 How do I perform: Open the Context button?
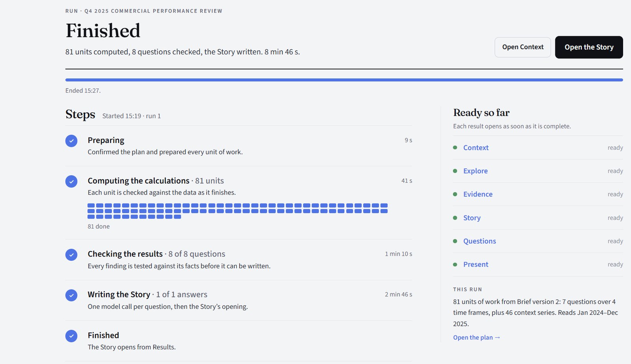point(523,47)
